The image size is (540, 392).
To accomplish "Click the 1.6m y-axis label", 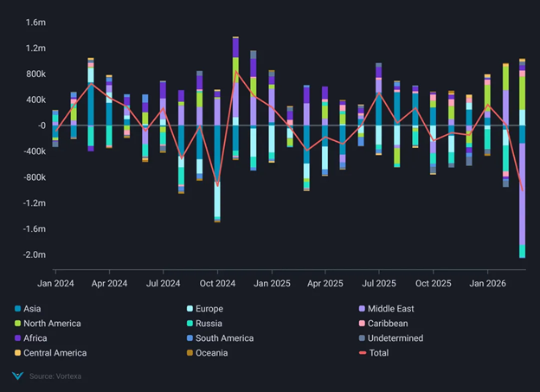I will [x=35, y=22].
